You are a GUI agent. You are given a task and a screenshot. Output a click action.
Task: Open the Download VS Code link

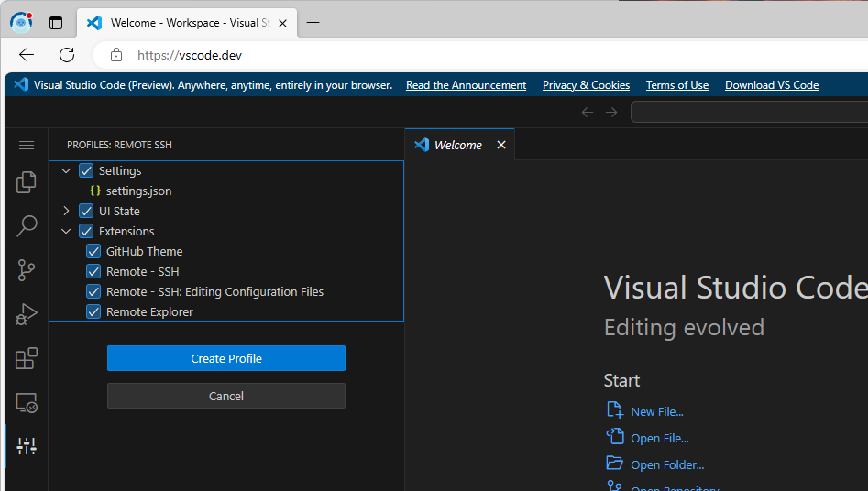pyautogui.click(x=772, y=85)
